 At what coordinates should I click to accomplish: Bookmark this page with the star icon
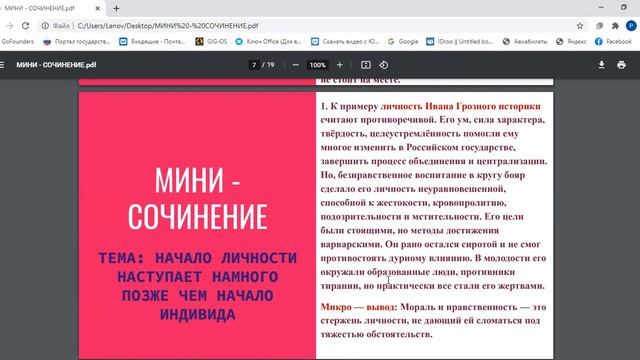[580, 26]
